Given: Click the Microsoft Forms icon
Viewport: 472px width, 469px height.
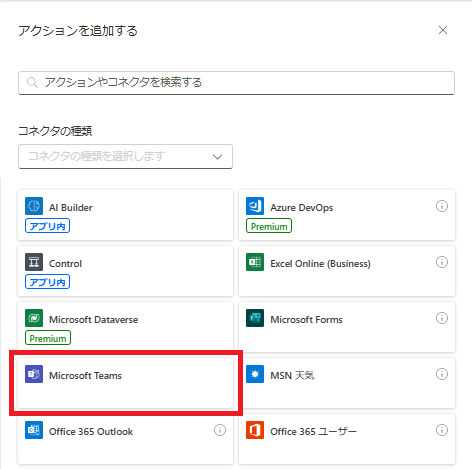Looking at the screenshot, I should coord(255,318).
